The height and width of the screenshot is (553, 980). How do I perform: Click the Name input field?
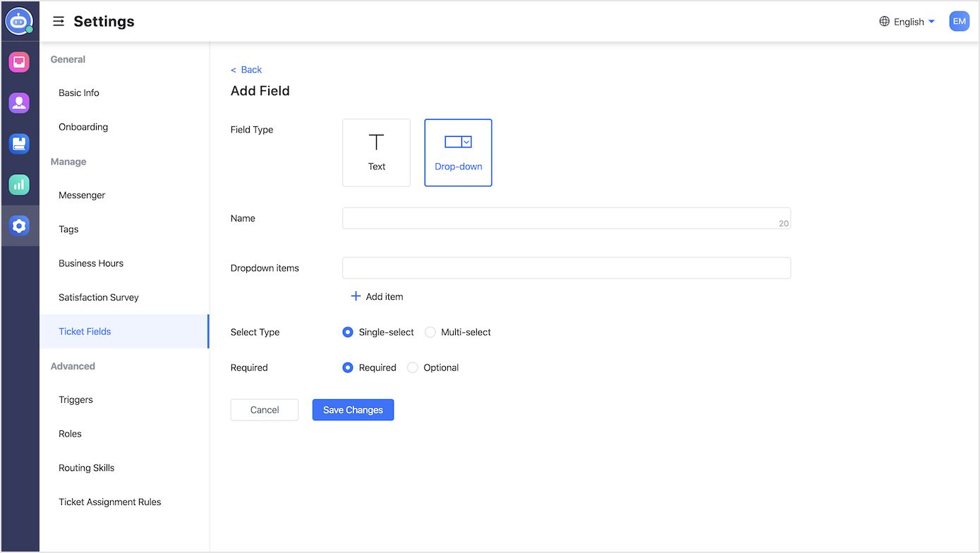564,218
